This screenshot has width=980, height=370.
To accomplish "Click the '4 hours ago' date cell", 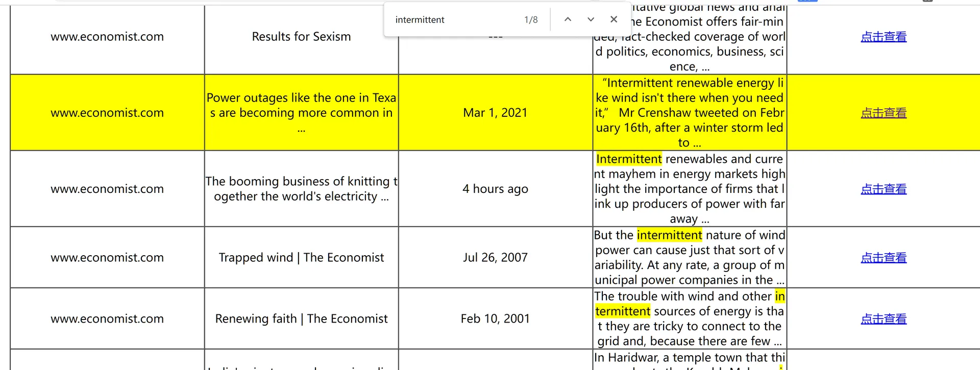I will pyautogui.click(x=495, y=189).
